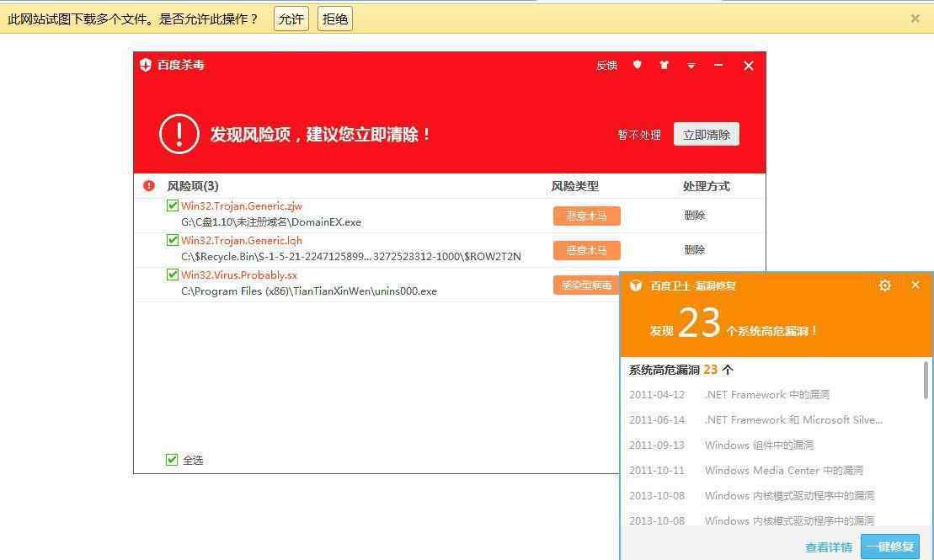Click the 风险类型 column header

(x=575, y=186)
